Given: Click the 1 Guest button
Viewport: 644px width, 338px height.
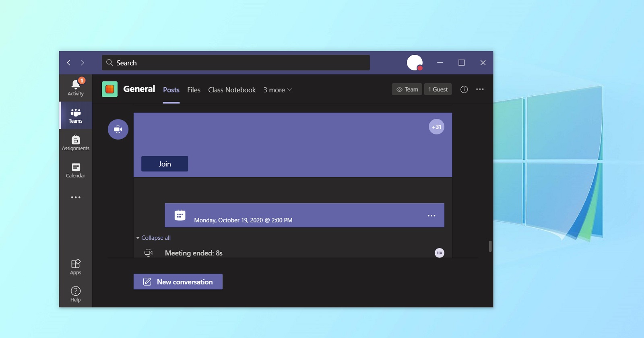Looking at the screenshot, I should [438, 89].
